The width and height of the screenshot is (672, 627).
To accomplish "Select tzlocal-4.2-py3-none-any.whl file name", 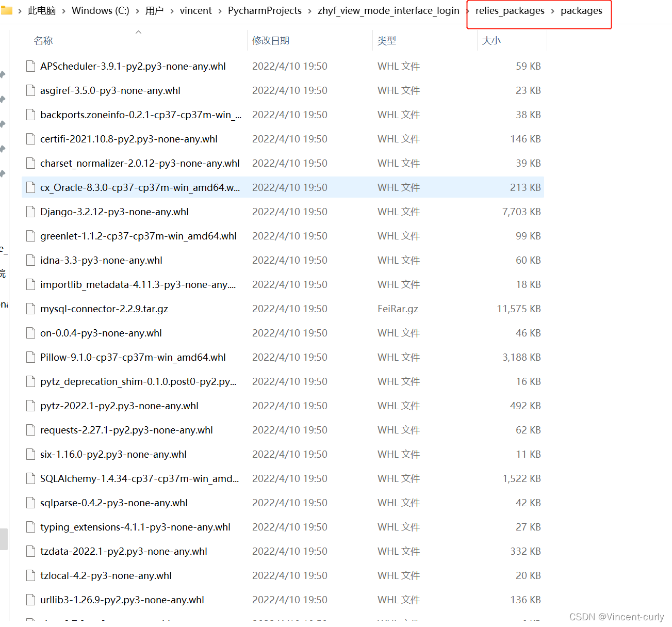I will (106, 575).
